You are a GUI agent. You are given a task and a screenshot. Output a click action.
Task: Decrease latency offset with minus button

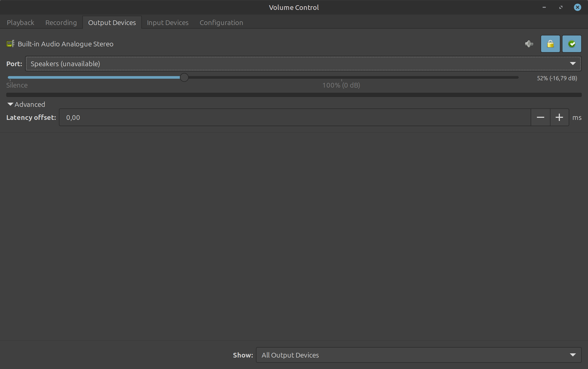pos(540,118)
